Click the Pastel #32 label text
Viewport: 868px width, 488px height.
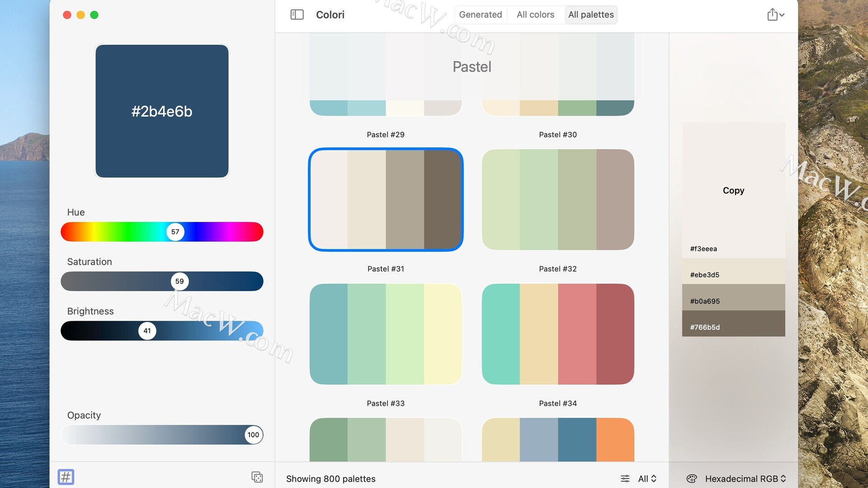coord(558,269)
